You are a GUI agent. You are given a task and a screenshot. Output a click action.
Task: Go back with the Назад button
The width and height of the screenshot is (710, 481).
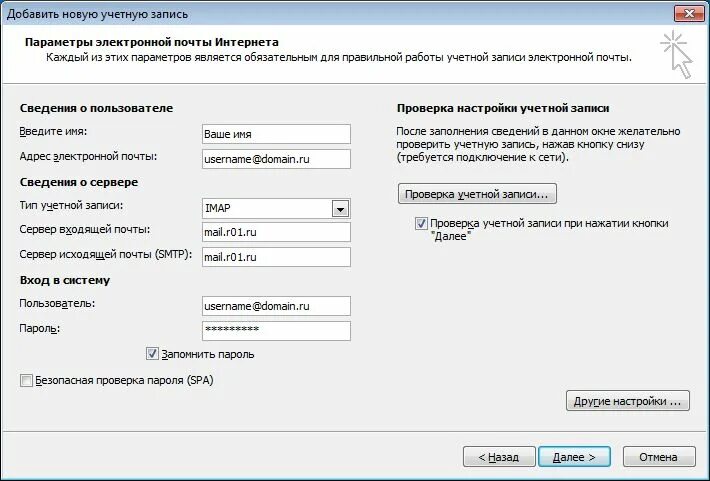(x=499, y=456)
